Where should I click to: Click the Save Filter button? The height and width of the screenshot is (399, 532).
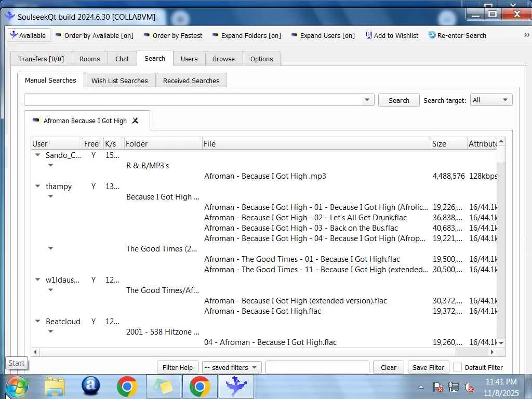point(428,367)
